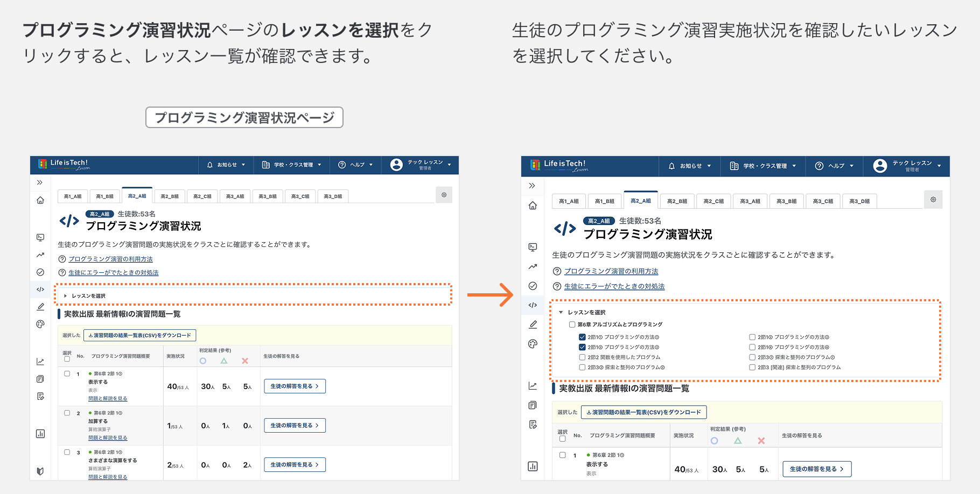Switch to 高2_B組 tab in left screenshot
The height and width of the screenshot is (494, 980).
click(170, 196)
